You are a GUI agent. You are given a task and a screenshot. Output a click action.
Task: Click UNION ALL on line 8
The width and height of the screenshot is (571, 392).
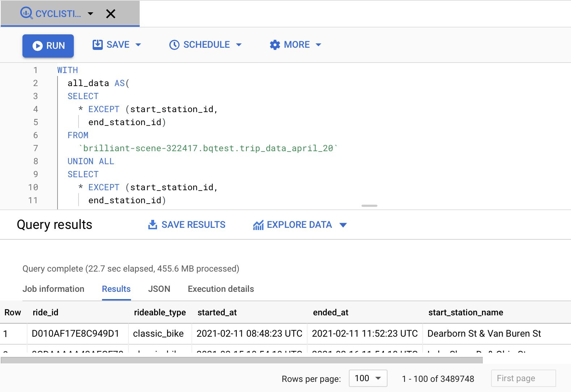click(x=91, y=161)
